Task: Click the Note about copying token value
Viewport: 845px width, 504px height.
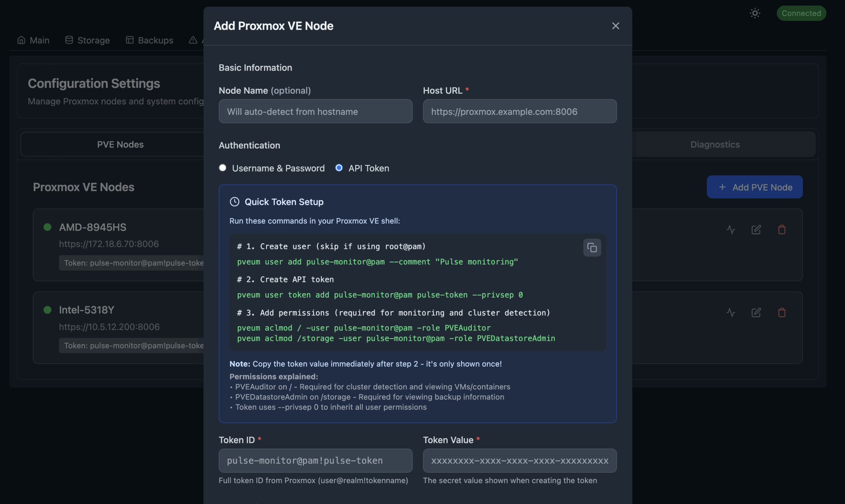Action: coord(366,364)
